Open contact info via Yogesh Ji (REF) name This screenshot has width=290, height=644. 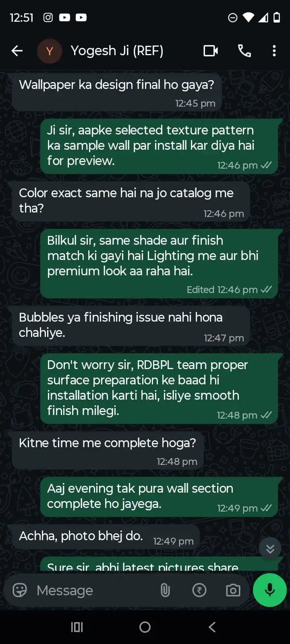tap(117, 51)
